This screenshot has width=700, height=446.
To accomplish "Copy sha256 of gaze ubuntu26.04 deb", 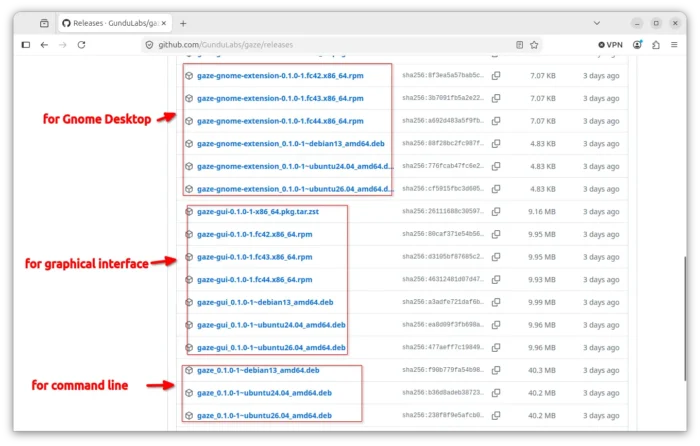I will pyautogui.click(x=496, y=416).
